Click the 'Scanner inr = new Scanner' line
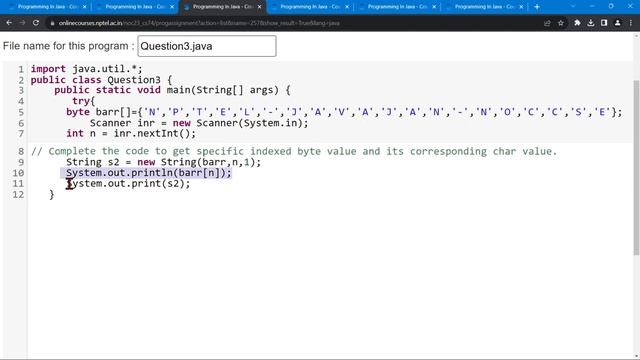The height and width of the screenshot is (360, 640). pyautogui.click(x=199, y=123)
